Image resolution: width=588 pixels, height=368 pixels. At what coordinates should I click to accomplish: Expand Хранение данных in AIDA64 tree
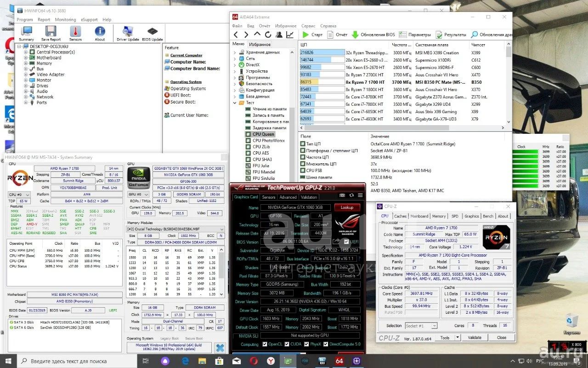(235, 52)
